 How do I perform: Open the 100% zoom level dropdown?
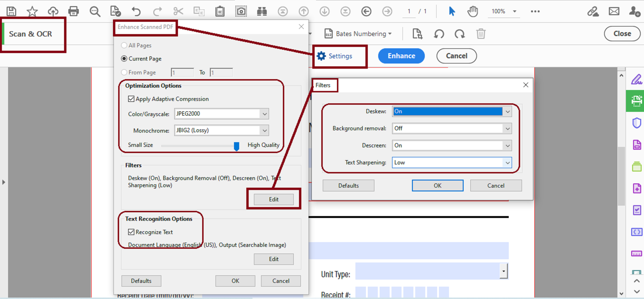(514, 11)
